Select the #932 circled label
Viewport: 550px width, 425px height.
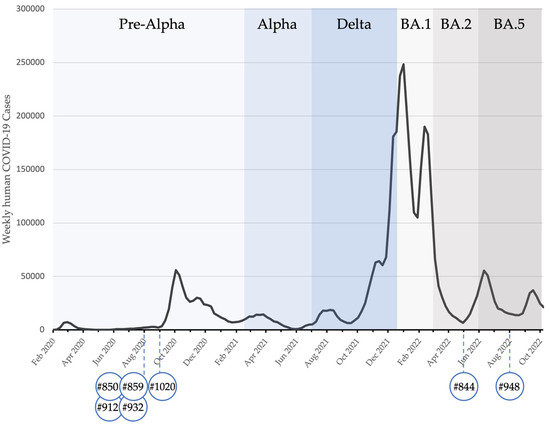(133, 407)
